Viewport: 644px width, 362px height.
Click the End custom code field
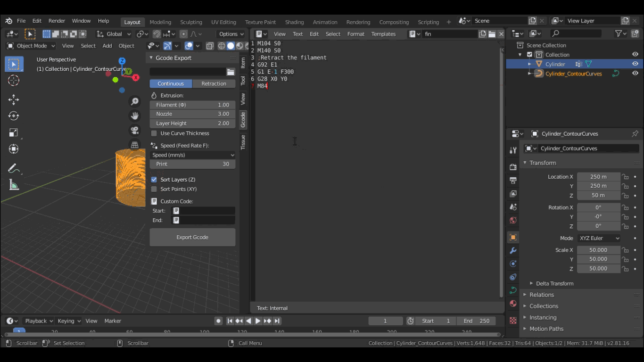pyautogui.click(x=203, y=220)
